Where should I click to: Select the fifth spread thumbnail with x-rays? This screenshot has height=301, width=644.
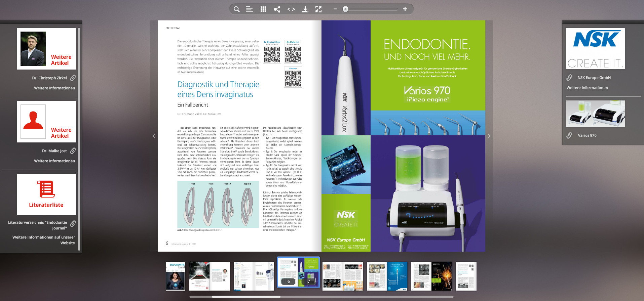click(x=343, y=276)
